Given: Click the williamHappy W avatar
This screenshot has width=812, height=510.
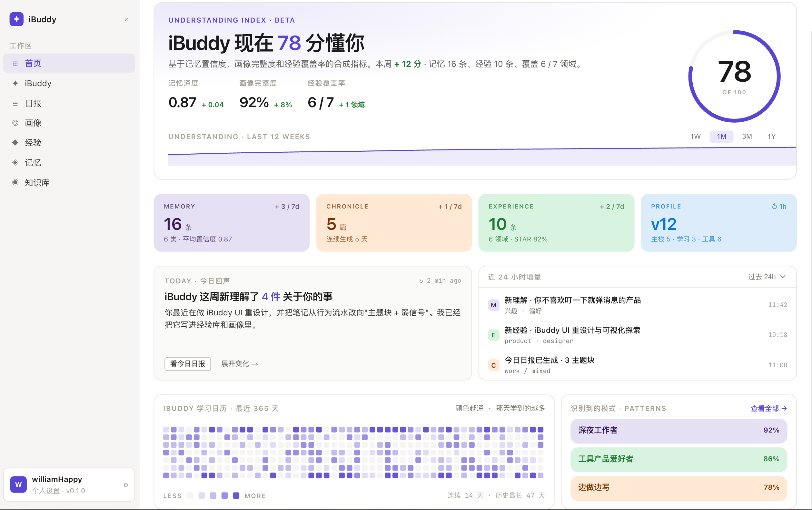Looking at the screenshot, I should click(18, 485).
